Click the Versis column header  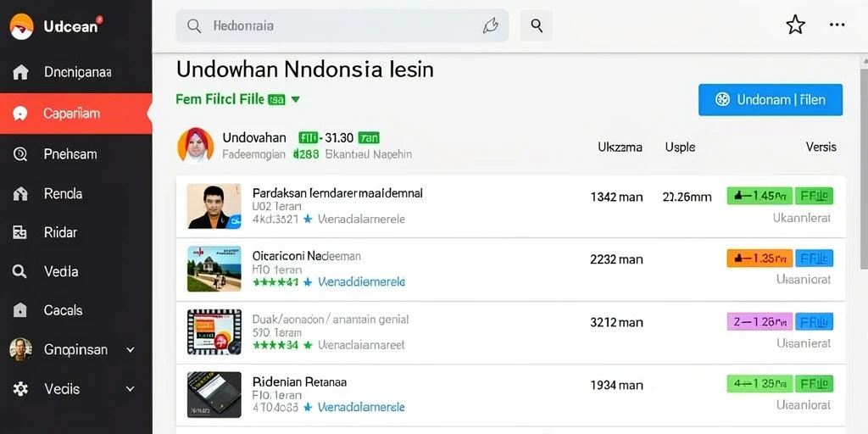(x=821, y=147)
